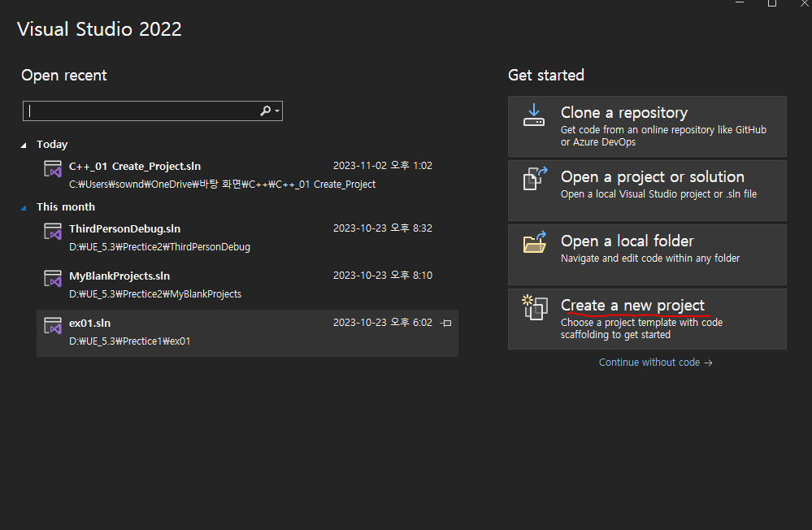The height and width of the screenshot is (530, 812).
Task: Click the Create a new project icon
Action: [x=535, y=307]
